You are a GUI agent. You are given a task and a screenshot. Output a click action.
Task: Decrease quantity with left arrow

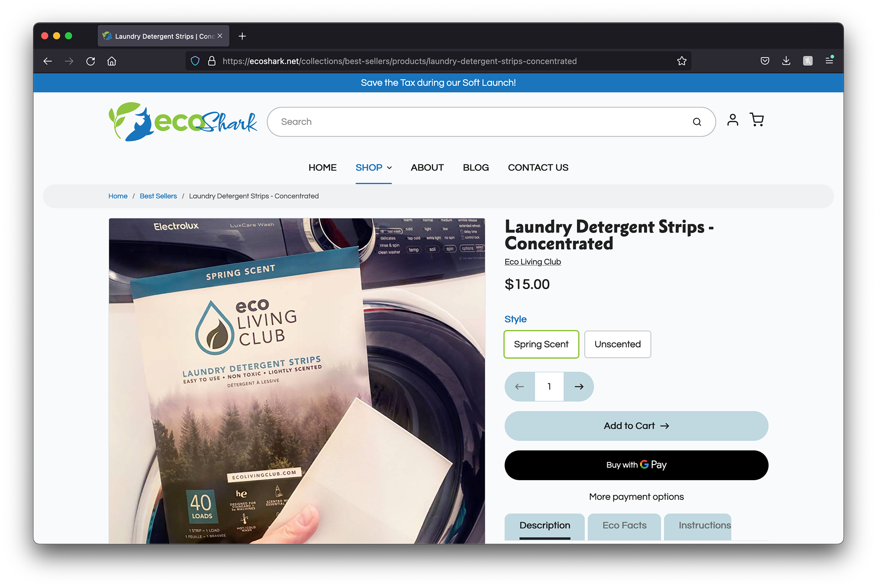[x=519, y=387]
